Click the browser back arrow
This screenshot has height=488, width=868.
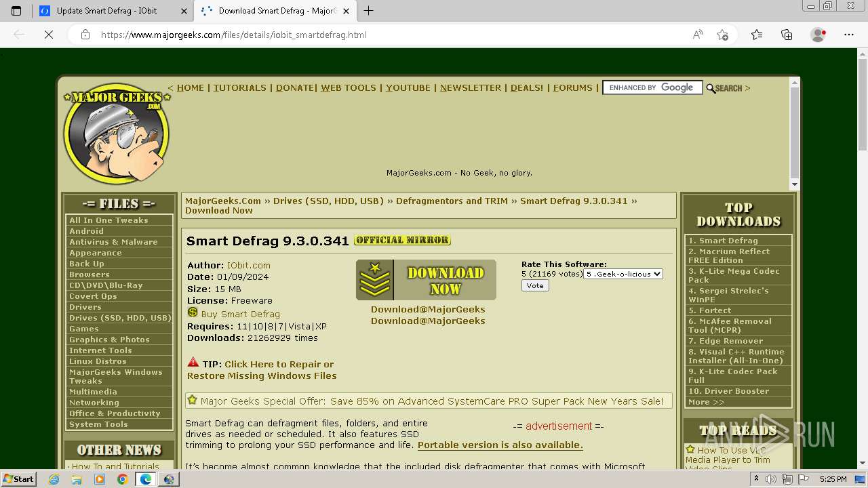pos(19,35)
